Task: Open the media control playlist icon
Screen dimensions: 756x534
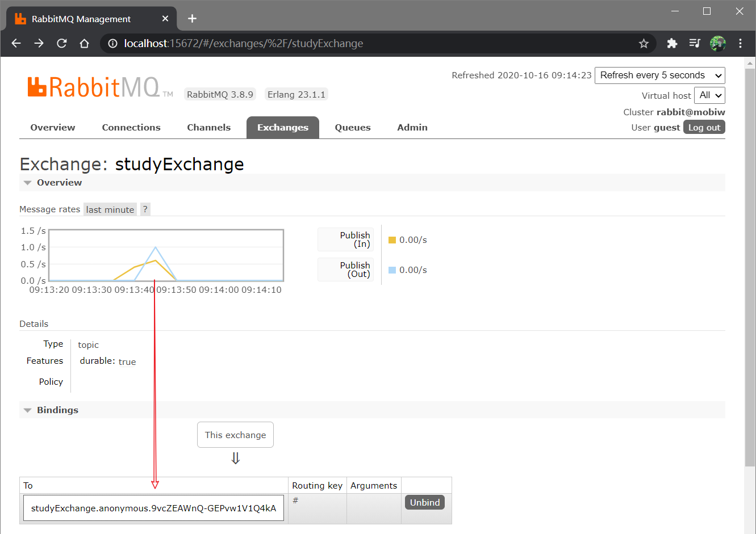Action: point(695,43)
